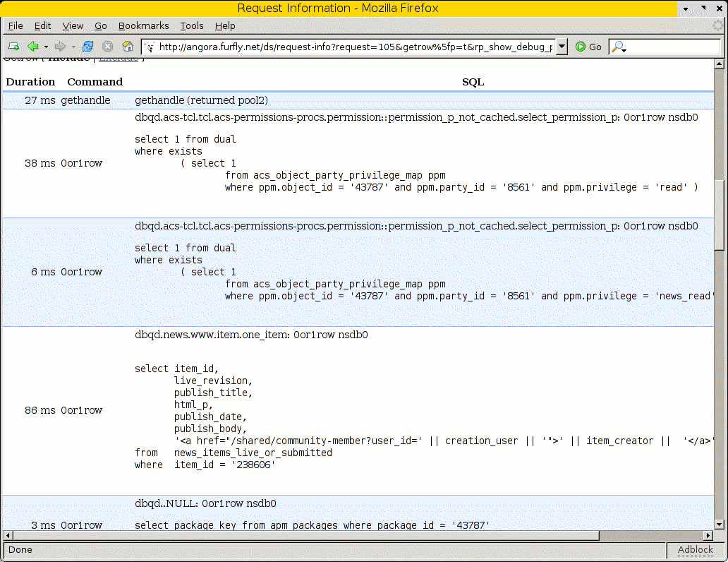
Task: Open the View menu
Action: point(73,25)
